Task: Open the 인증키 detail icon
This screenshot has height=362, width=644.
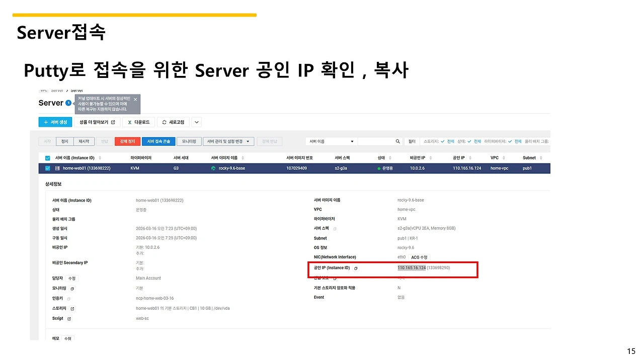Action: tap(68, 299)
